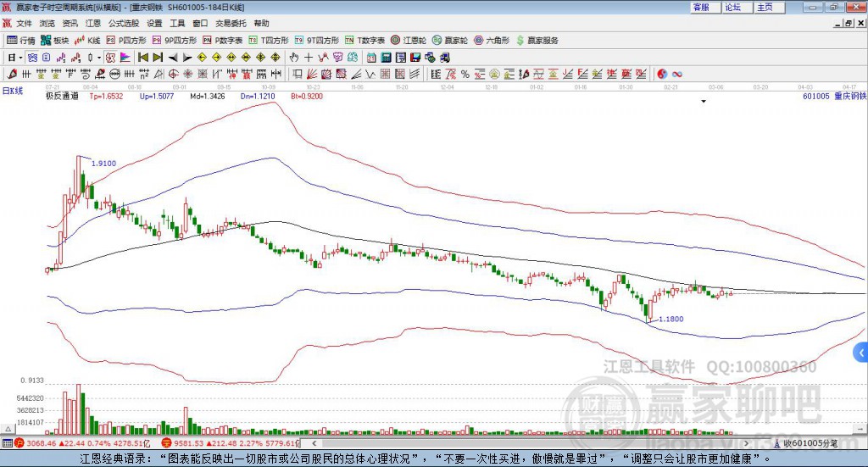Click the Shanghai index 3068.46 status entry
This screenshot has height=467, width=868.
[82, 443]
